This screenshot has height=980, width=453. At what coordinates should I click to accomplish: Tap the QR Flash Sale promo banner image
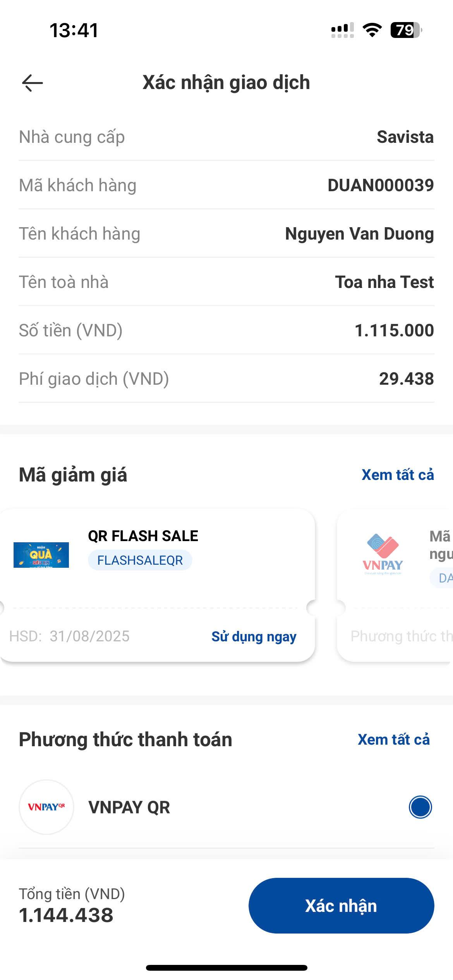41,555
